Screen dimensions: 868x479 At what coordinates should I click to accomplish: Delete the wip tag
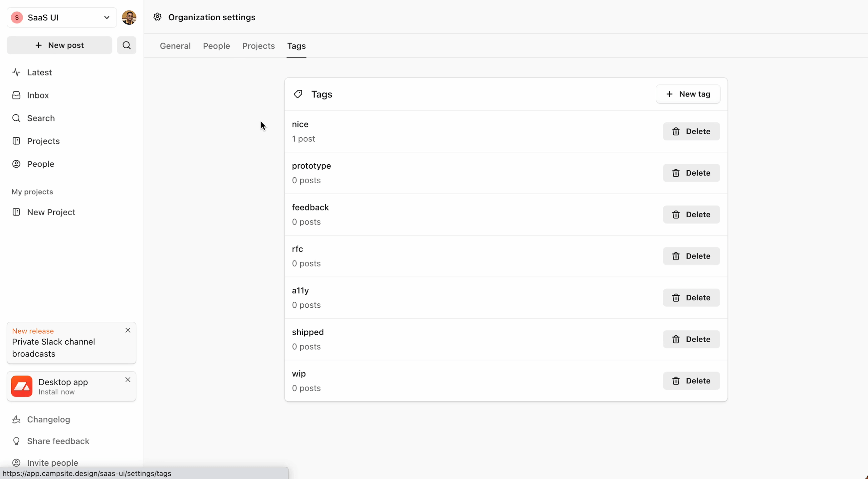691,381
